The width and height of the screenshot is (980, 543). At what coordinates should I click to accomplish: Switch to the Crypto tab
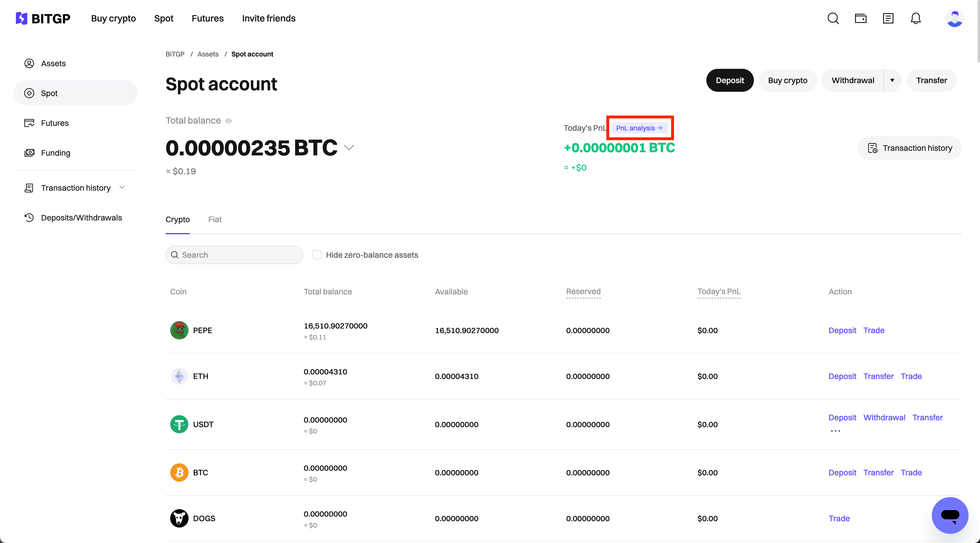[x=177, y=220]
